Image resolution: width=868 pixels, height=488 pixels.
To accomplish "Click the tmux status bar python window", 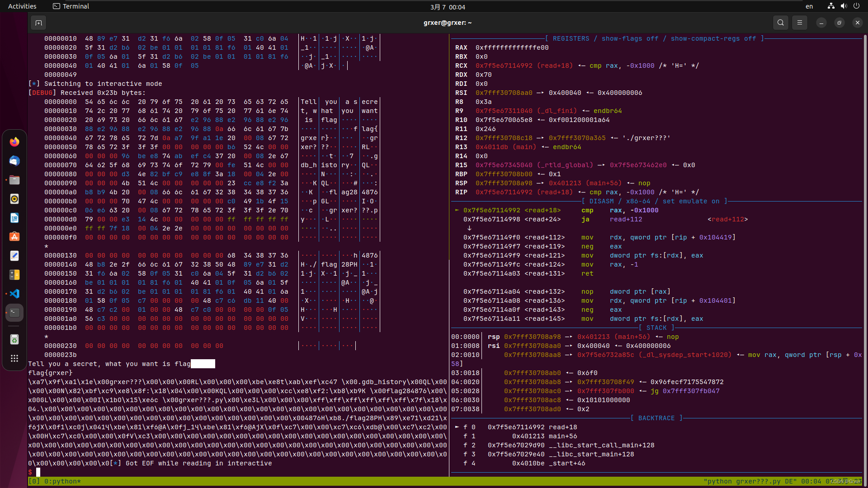I will pos(62,481).
